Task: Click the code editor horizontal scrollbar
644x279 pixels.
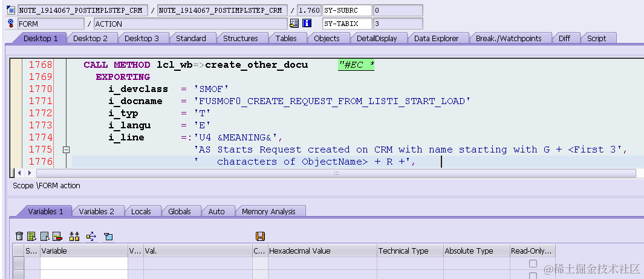Action: (x=336, y=173)
